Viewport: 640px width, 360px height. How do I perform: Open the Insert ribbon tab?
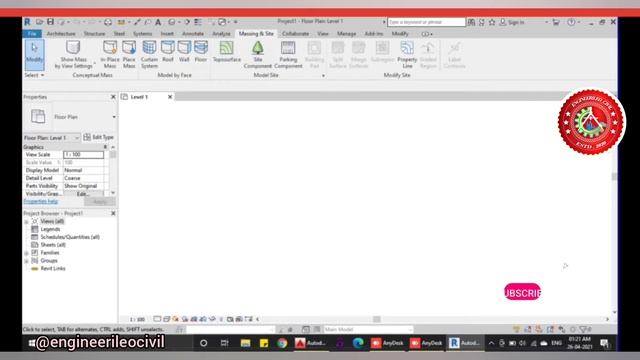[x=167, y=33]
